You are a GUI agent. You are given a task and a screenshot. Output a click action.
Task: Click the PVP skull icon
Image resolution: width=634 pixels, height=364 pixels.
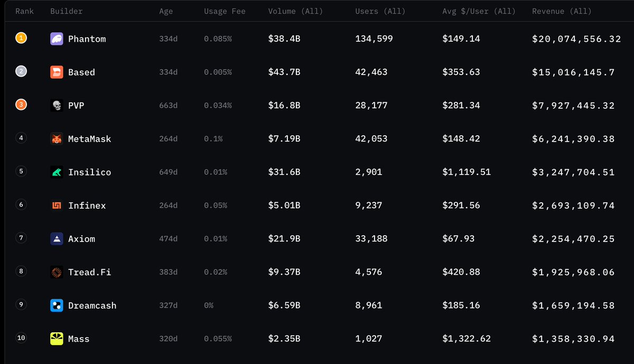tap(57, 105)
